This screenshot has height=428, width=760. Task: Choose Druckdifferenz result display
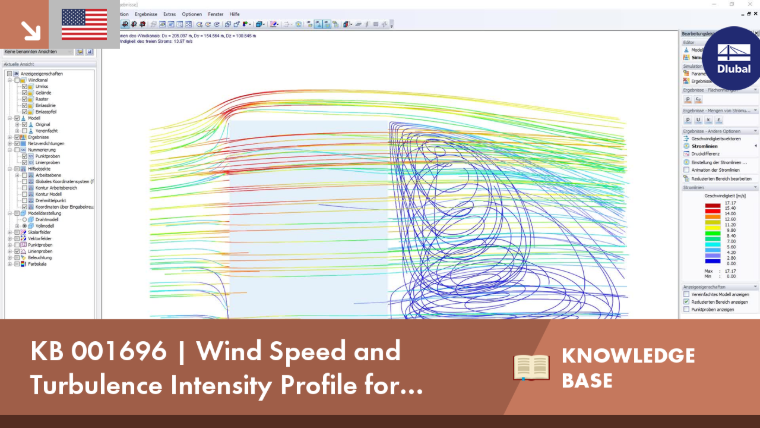(x=705, y=154)
